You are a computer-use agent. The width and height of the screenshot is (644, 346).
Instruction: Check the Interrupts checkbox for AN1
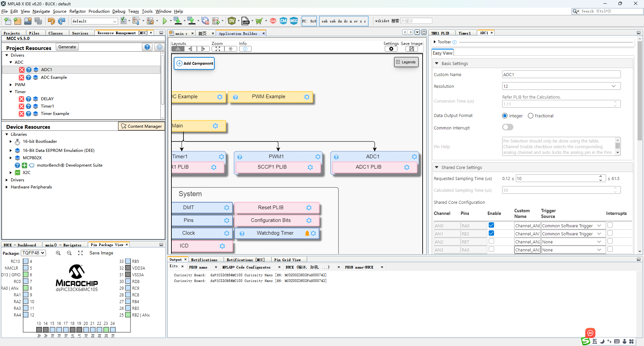coord(610,233)
